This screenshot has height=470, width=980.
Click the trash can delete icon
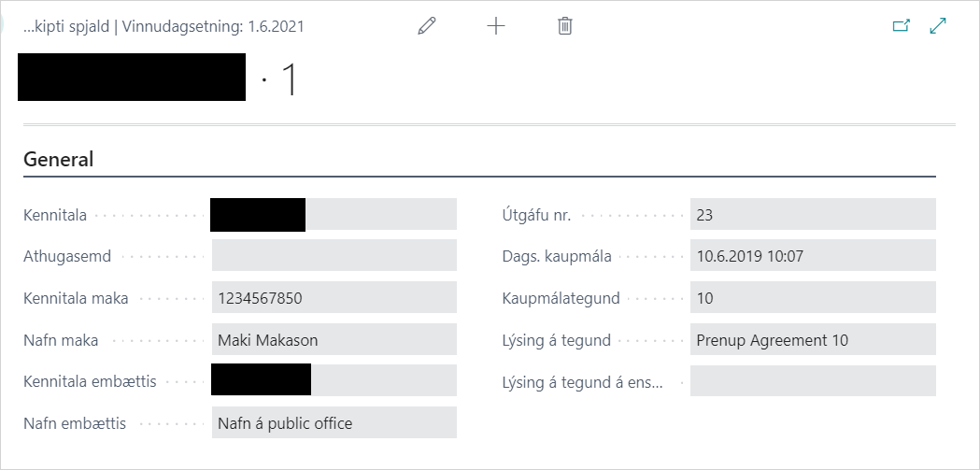pos(564,26)
